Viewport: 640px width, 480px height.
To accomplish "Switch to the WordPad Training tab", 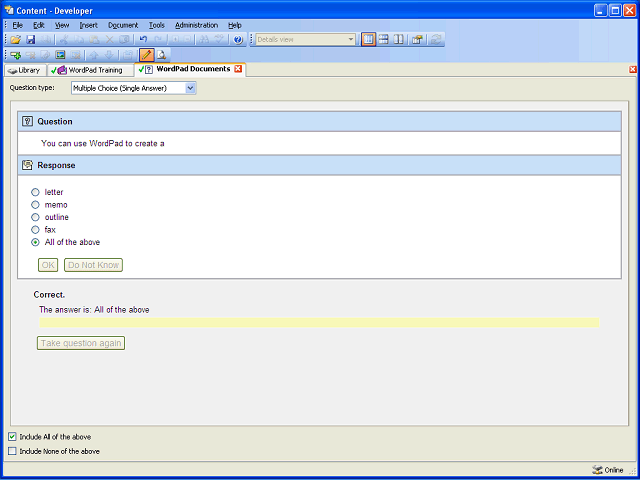I will tap(91, 70).
